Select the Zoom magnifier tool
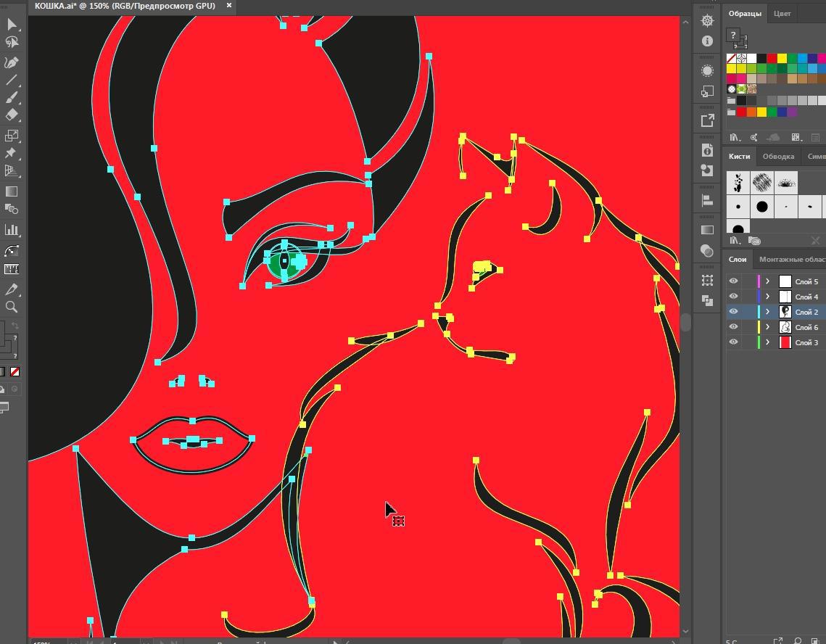This screenshot has height=644, width=826. [12, 307]
